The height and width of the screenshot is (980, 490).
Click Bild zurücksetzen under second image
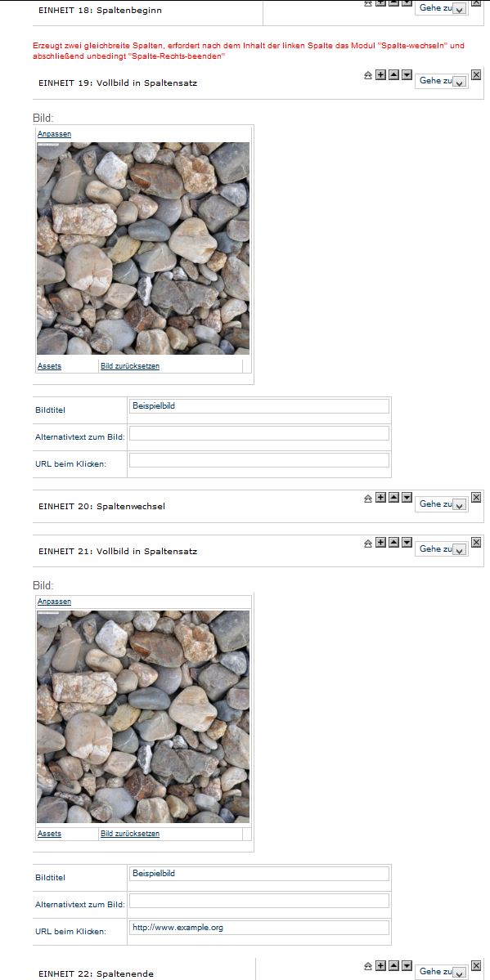tap(129, 834)
